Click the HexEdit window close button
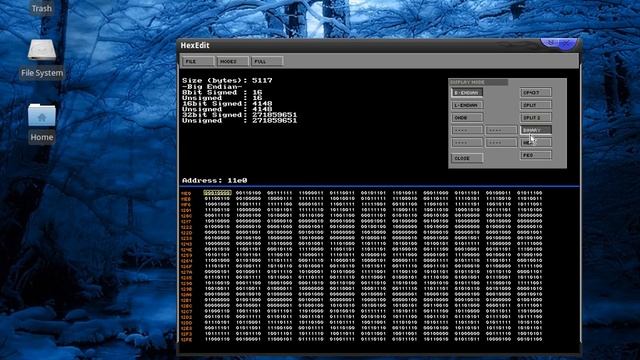Image resolution: width=640 pixels, height=360 pixels. [567, 43]
